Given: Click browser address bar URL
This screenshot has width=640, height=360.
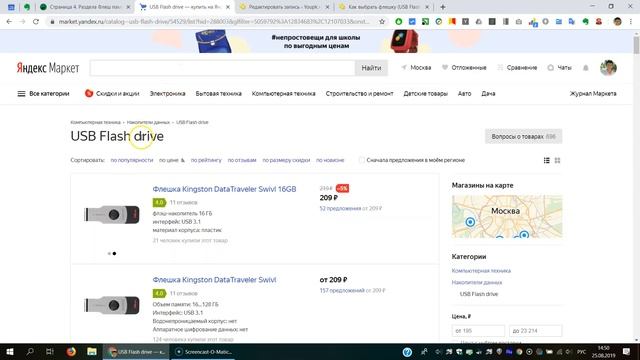Looking at the screenshot, I should (x=214, y=22).
